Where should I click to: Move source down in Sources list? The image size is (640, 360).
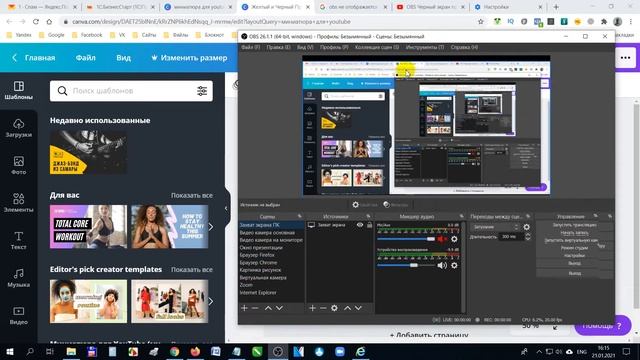pyautogui.click(x=358, y=308)
